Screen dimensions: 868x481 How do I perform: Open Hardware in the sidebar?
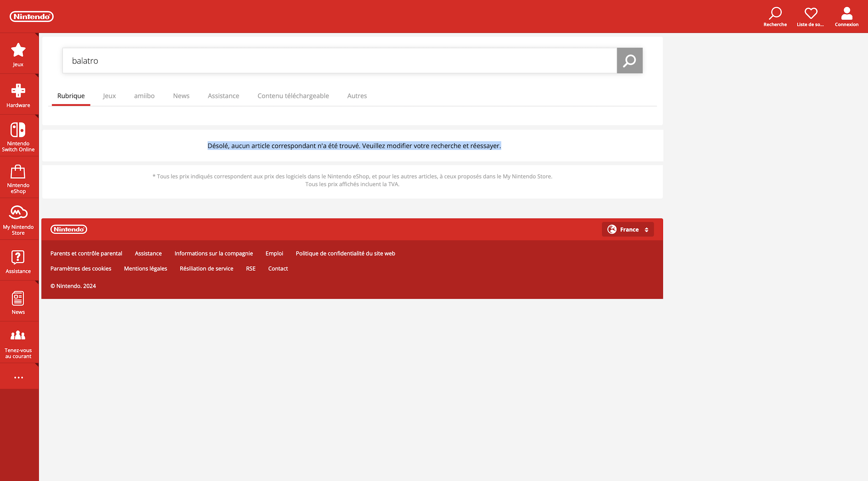18,95
